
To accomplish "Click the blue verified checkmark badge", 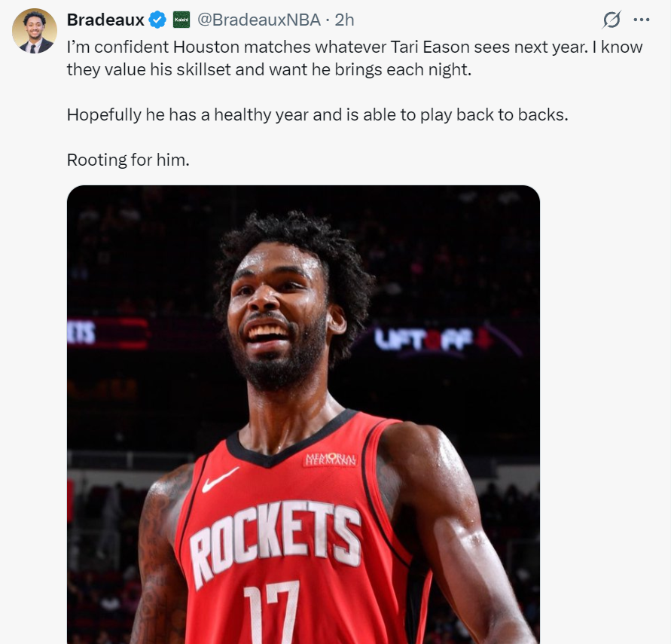I will click(x=158, y=20).
